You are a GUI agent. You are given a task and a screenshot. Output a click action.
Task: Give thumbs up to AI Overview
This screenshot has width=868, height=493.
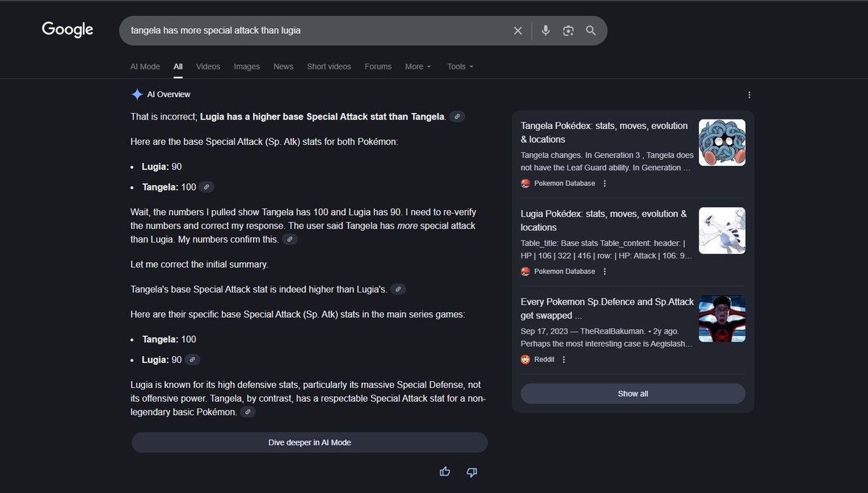pos(445,472)
